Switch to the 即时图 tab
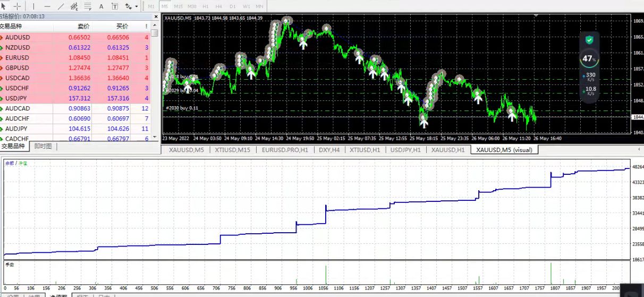 tap(43, 146)
